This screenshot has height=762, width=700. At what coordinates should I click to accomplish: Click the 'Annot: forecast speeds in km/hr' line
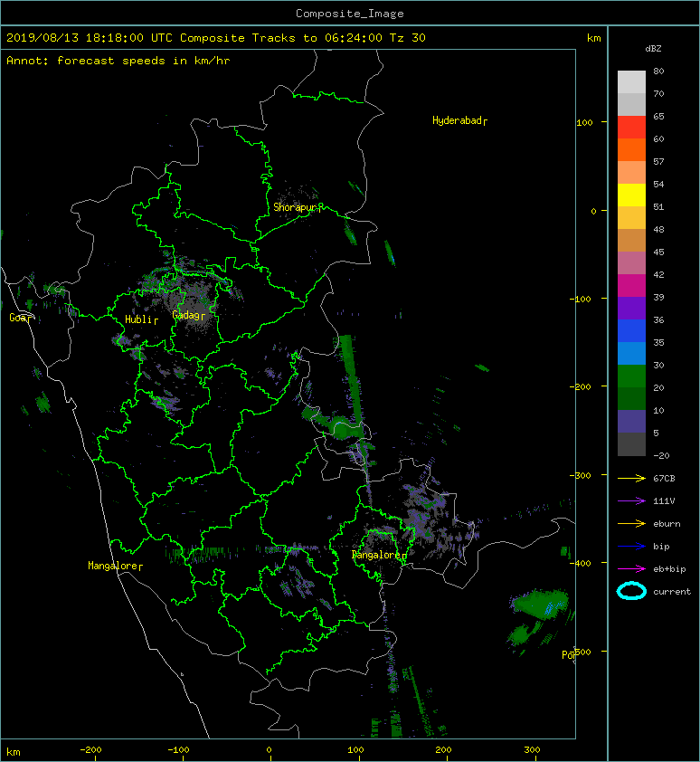[118, 61]
